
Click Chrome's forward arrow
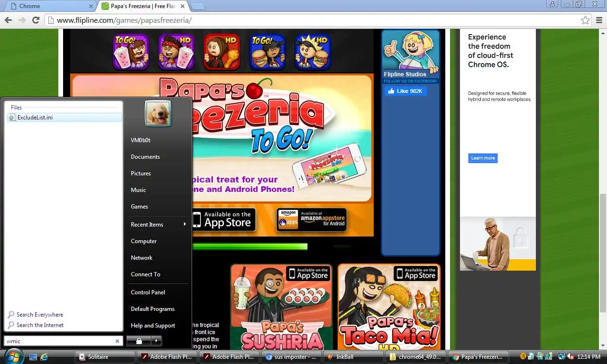click(x=22, y=20)
